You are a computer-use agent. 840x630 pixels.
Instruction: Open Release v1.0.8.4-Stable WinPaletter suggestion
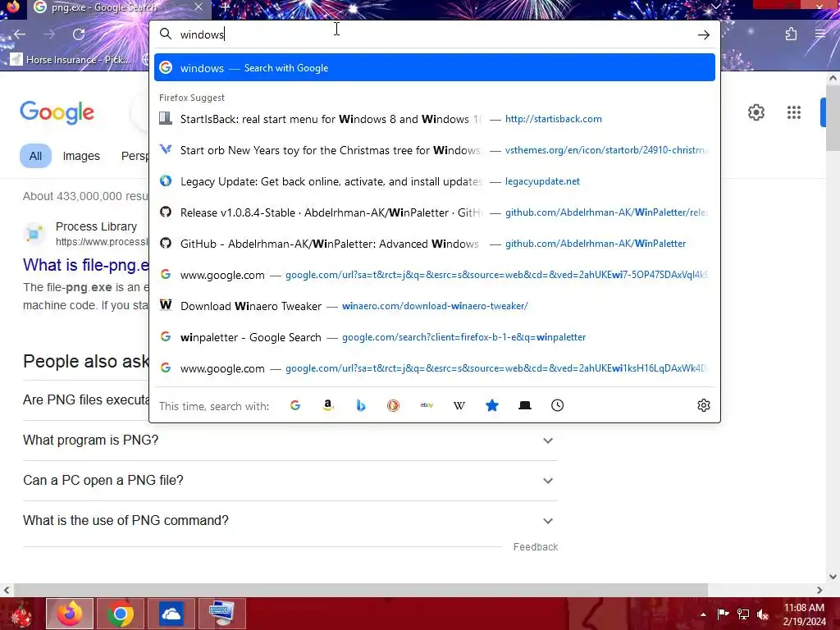[435, 212]
